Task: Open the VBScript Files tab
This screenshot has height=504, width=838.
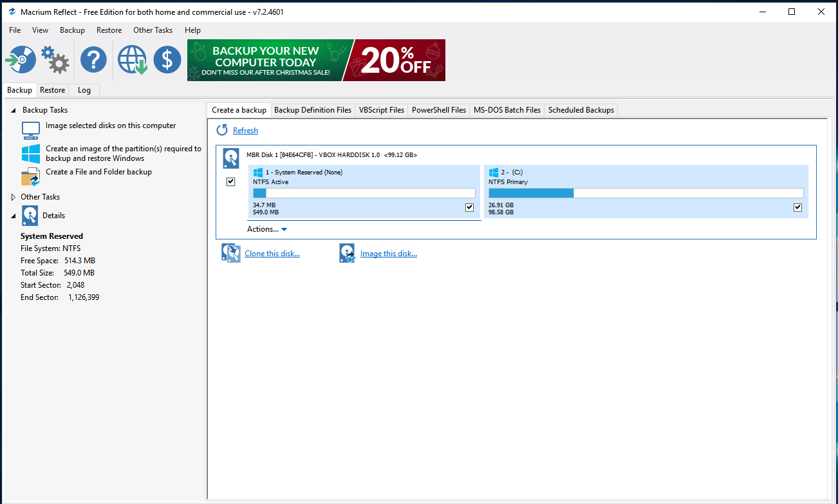Action: (x=382, y=110)
